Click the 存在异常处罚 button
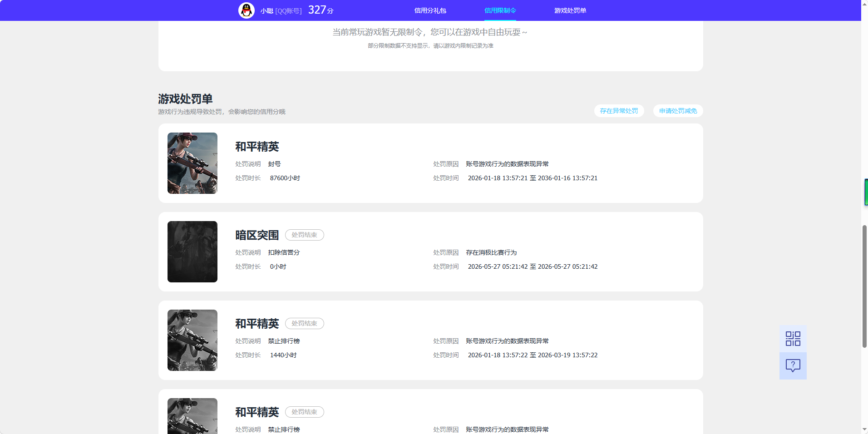This screenshot has height=434, width=868. (619, 111)
